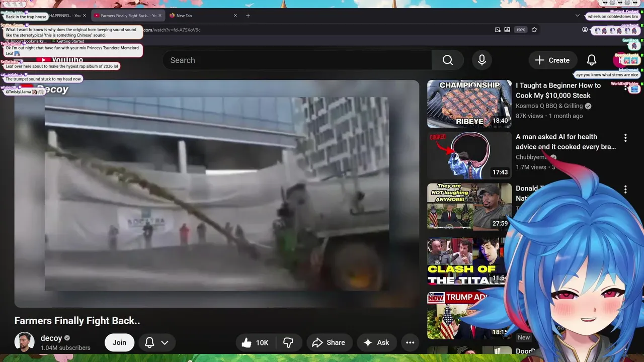Open YouTube notifications bell in the header
This screenshot has width=644, height=362.
click(x=592, y=60)
